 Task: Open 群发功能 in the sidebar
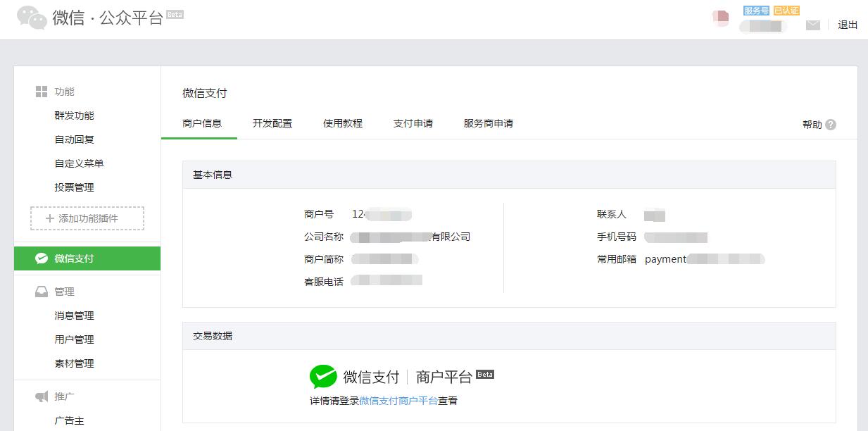75,115
